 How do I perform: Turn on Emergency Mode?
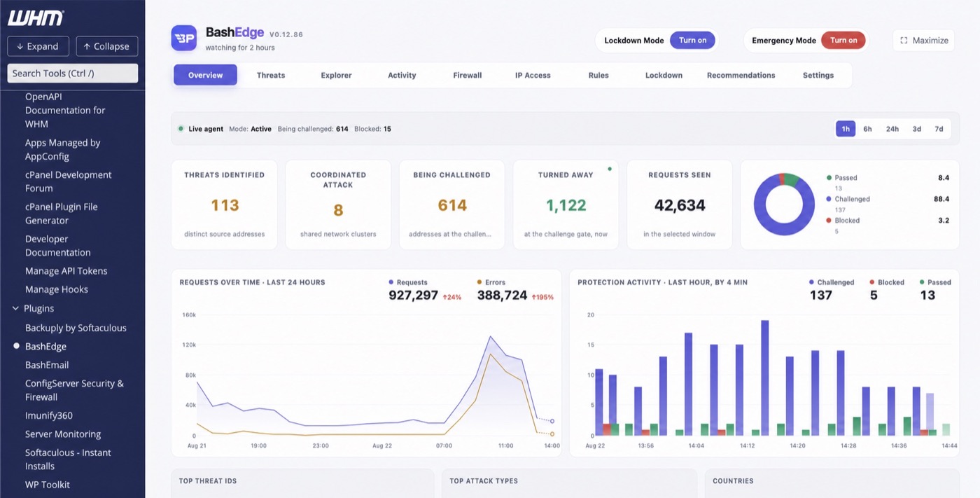pyautogui.click(x=843, y=41)
